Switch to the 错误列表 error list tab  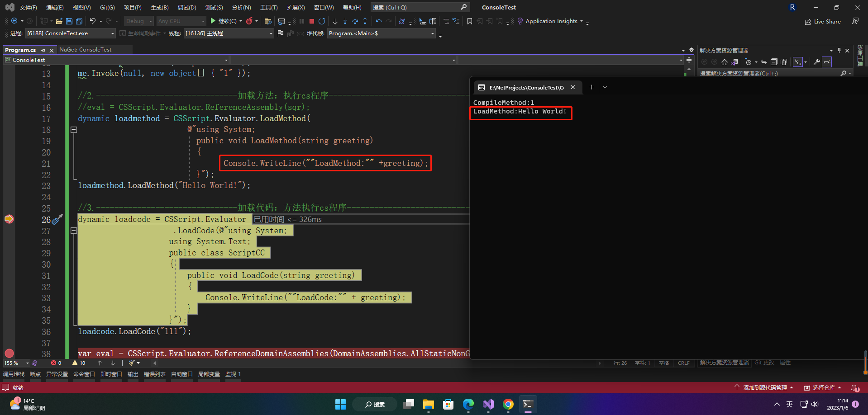(155, 374)
